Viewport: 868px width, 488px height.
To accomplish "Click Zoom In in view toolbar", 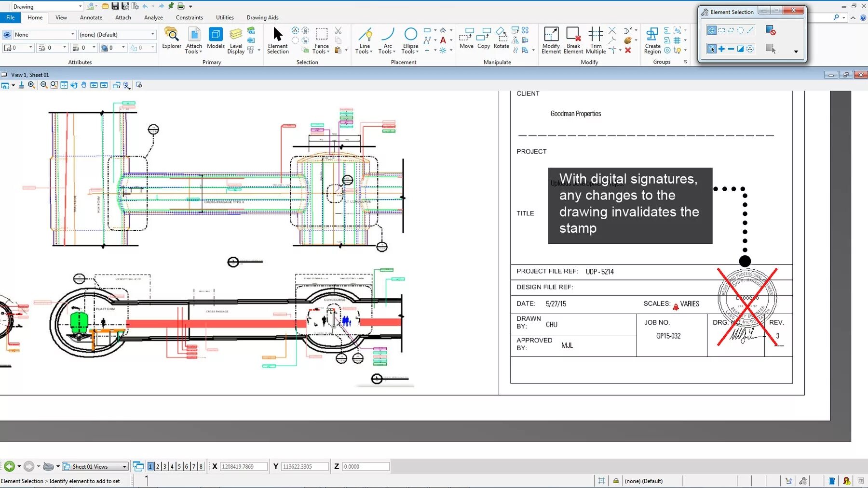I will point(31,85).
